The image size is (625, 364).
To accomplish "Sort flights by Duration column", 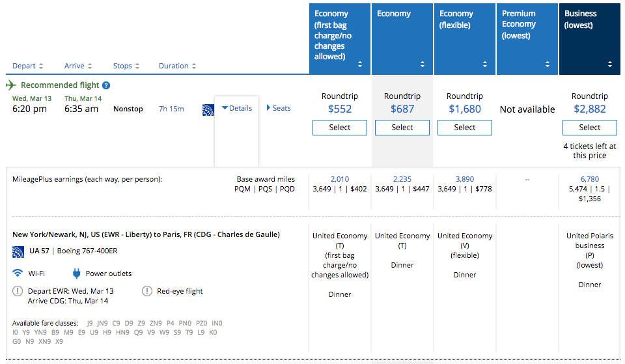I will pyautogui.click(x=177, y=66).
